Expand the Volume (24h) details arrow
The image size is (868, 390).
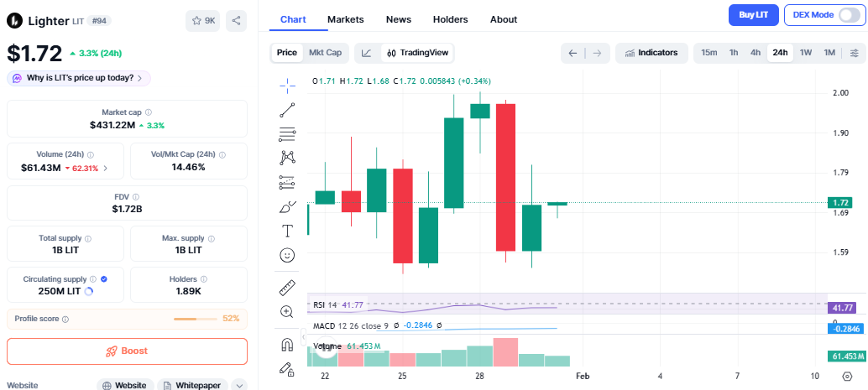(105, 169)
